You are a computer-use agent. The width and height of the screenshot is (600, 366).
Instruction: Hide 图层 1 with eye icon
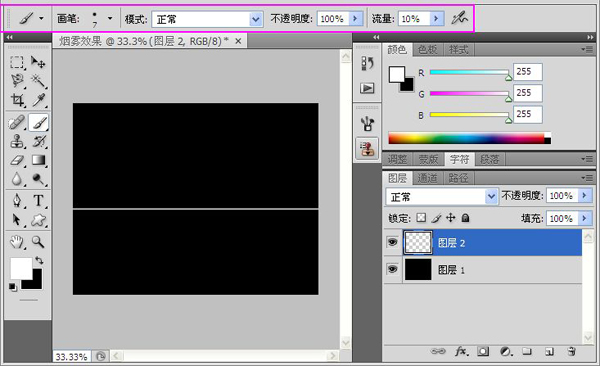pyautogui.click(x=392, y=270)
